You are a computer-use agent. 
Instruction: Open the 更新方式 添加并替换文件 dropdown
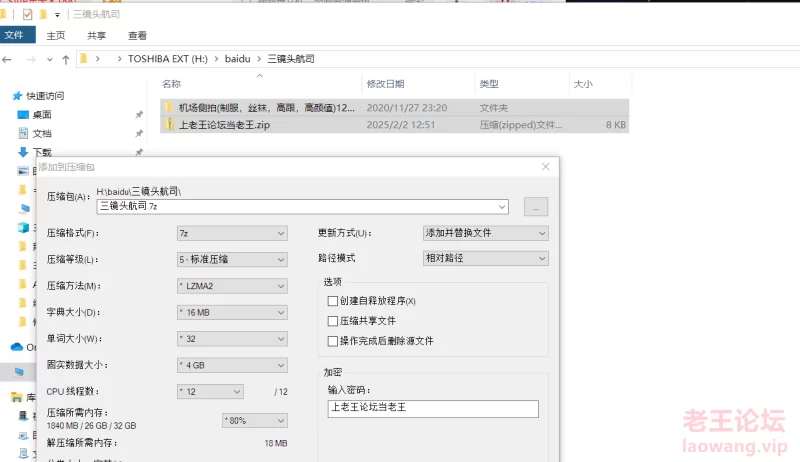coord(486,233)
